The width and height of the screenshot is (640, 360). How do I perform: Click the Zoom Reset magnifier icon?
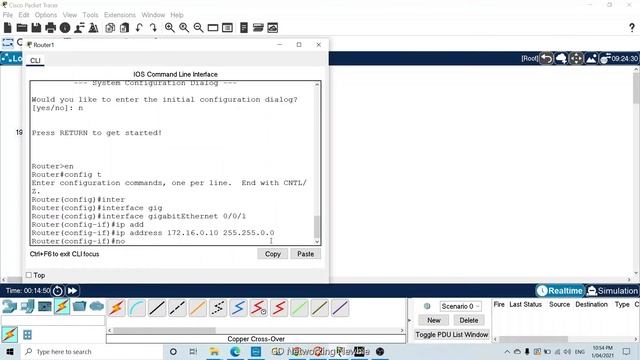(x=184, y=28)
